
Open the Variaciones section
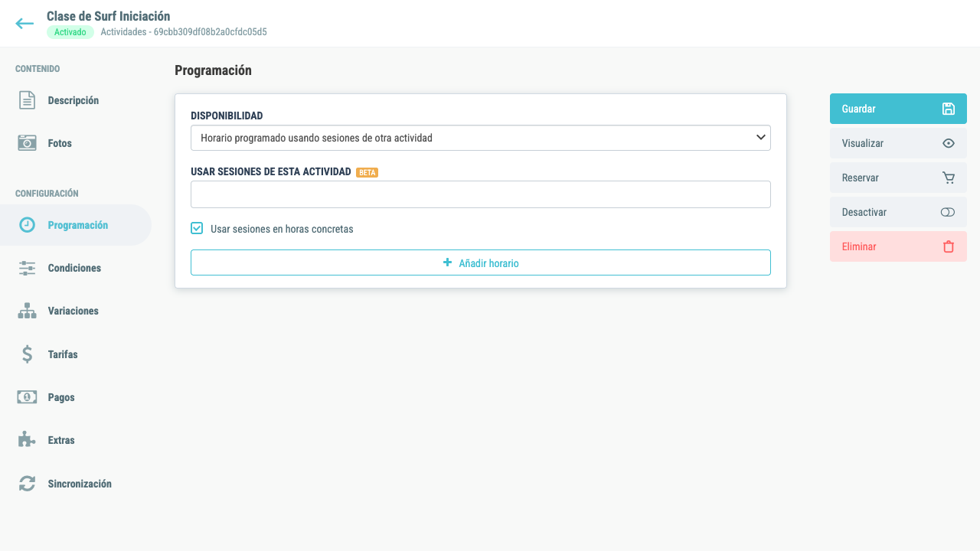click(x=73, y=311)
